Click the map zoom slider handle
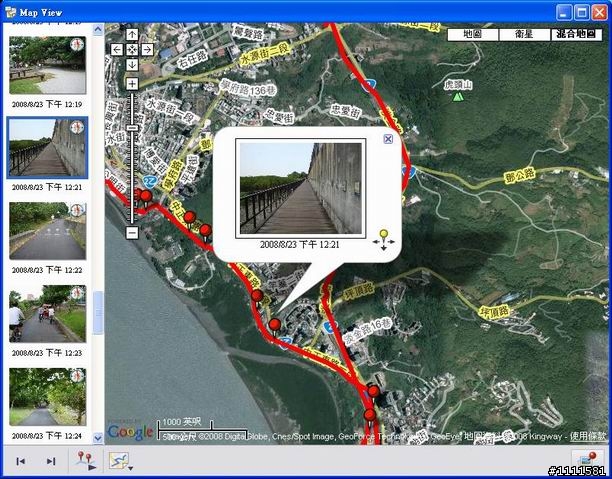This screenshot has height=479, width=612. point(133,128)
